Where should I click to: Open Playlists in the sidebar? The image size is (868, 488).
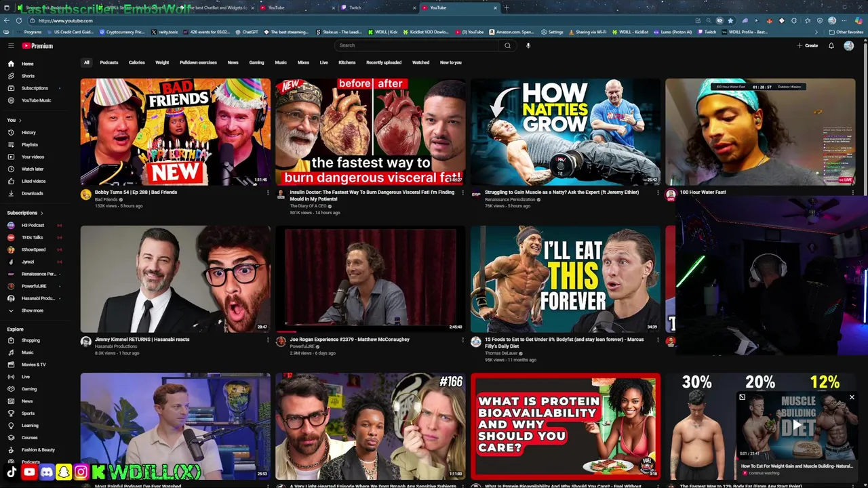click(x=29, y=144)
